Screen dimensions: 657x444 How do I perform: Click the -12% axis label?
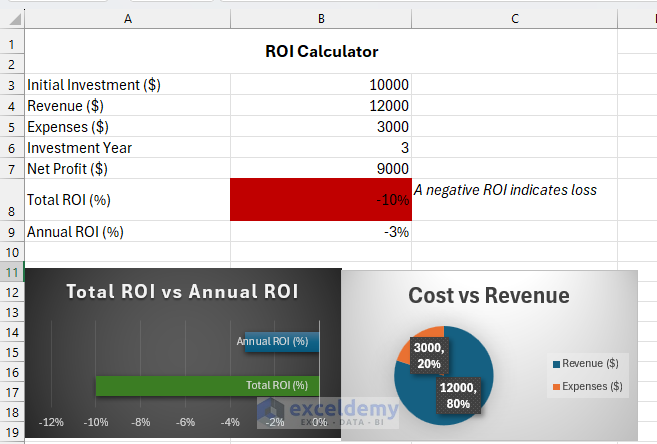pyautogui.click(x=51, y=422)
